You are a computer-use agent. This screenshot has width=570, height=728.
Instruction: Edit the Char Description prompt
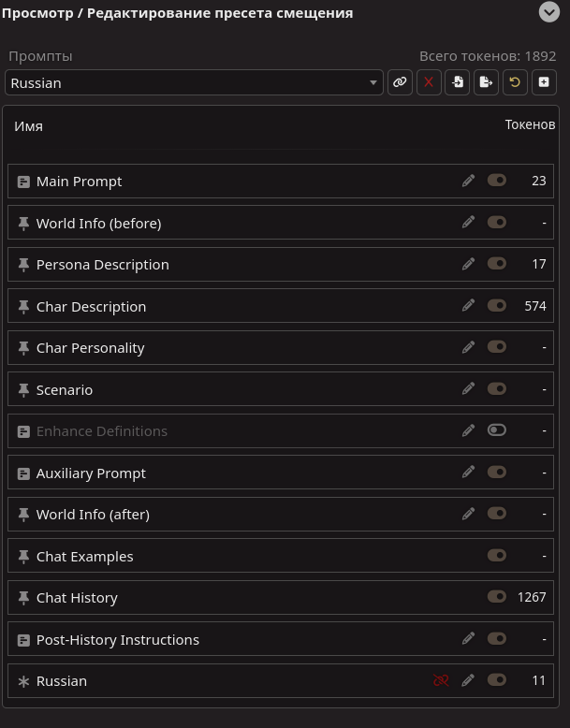(469, 305)
